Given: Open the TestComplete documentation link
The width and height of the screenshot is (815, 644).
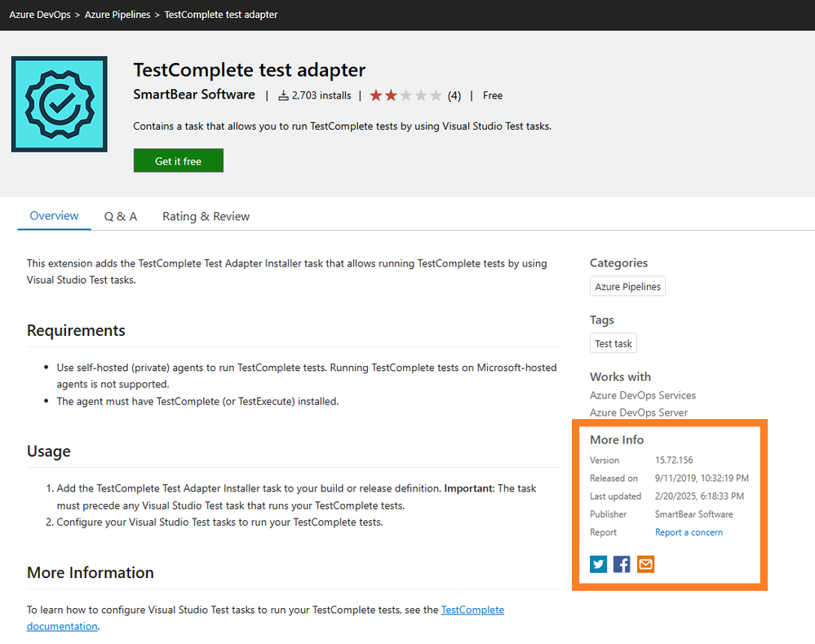Looking at the screenshot, I should 472,610.
